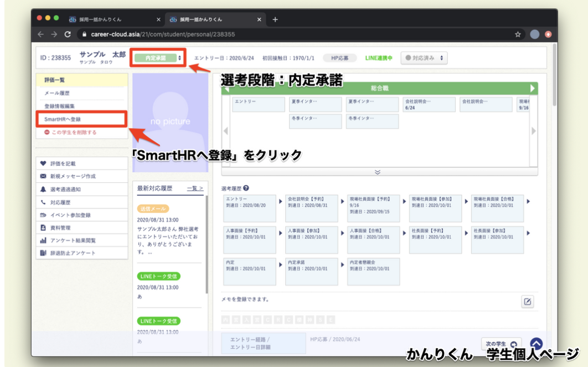Screen dimensions: 588x367
Task: Click the bell icon for 選考通過通知
Action: (43, 190)
